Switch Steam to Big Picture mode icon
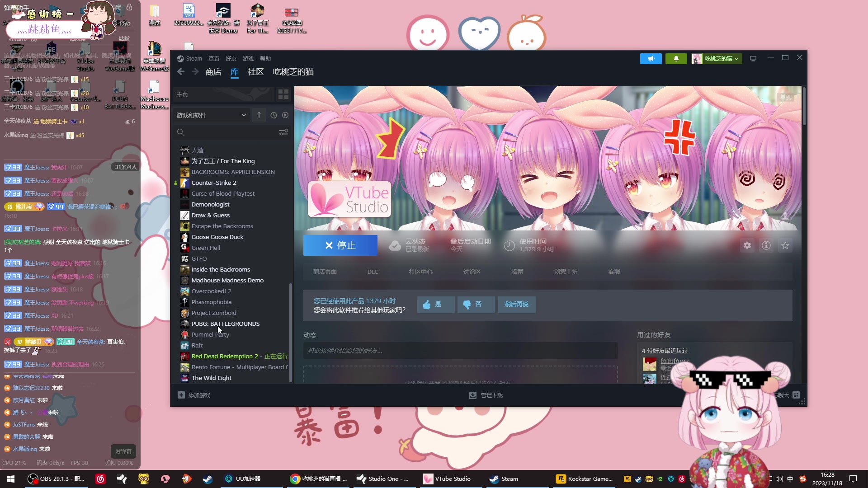 [x=753, y=59]
